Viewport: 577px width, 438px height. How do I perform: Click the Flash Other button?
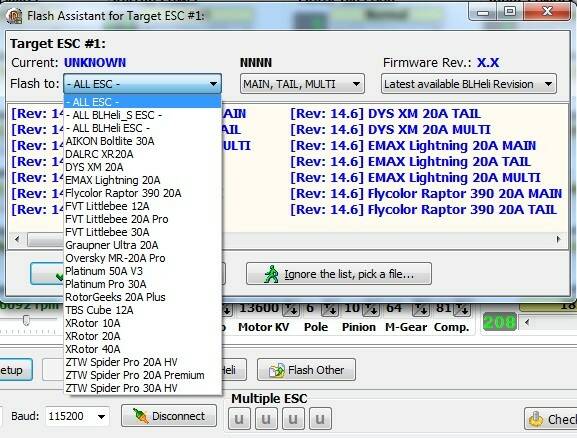[306, 370]
